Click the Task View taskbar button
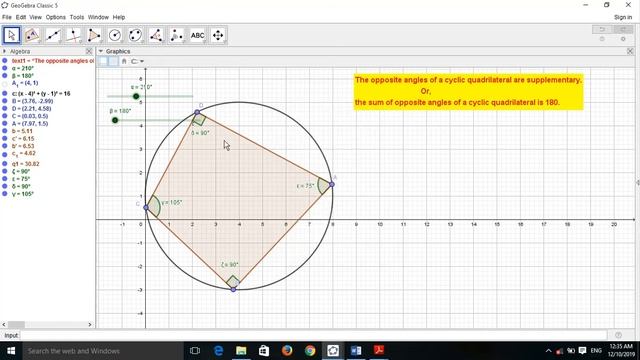640x360 pixels. (195, 351)
